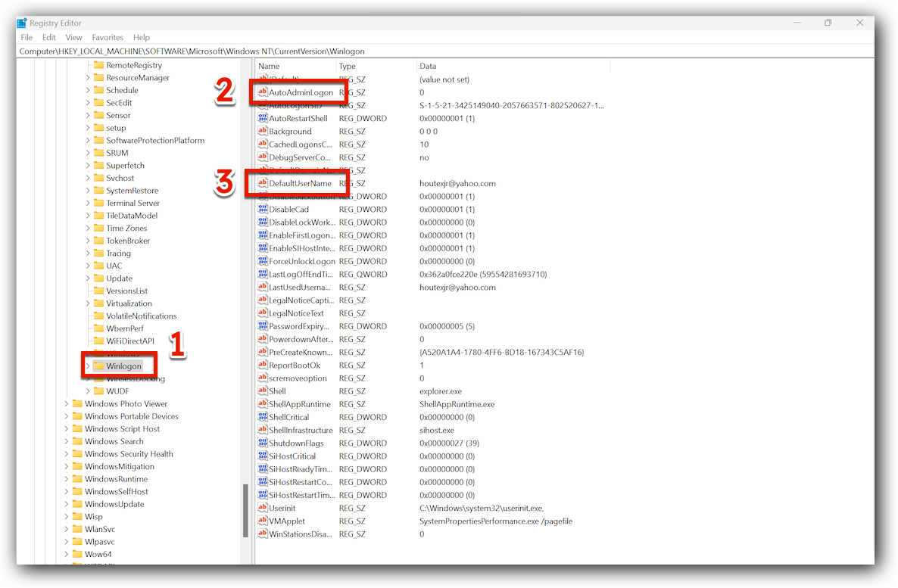This screenshot has width=898, height=588.
Task: Expand the Windows Photo Viewer node
Action: [67, 404]
